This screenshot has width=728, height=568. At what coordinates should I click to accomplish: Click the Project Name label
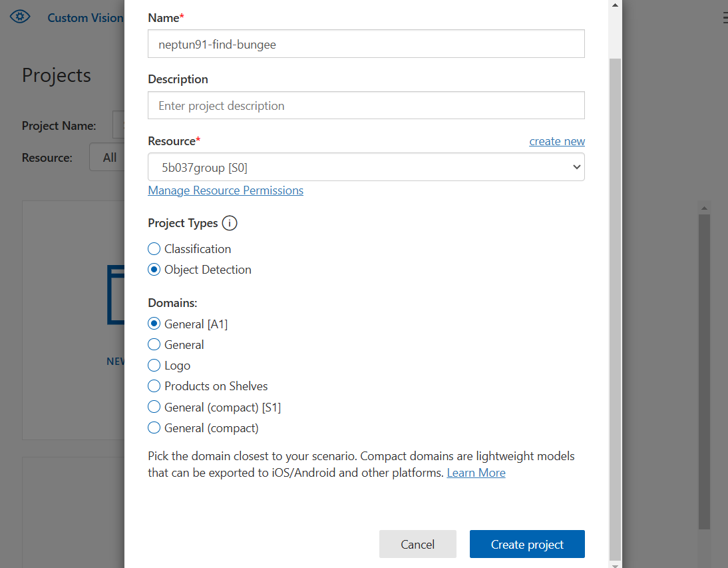(x=59, y=126)
